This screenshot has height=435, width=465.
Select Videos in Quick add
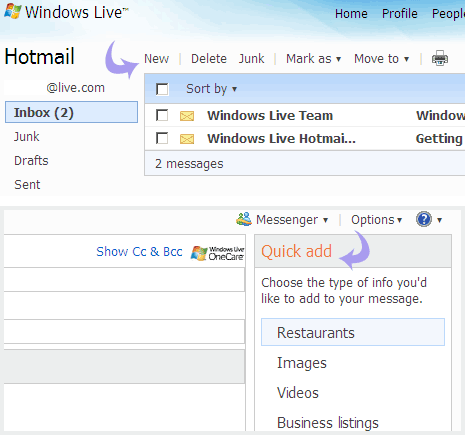click(x=298, y=393)
